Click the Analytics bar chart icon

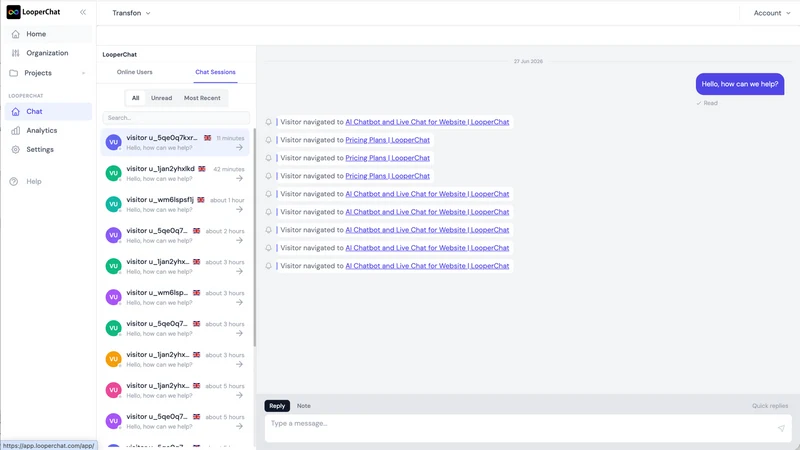pos(16,131)
